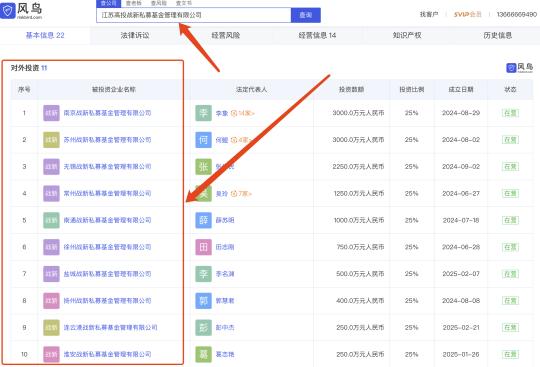540x367 pixels.
Task: Click the 李 avatar in row 7
Action: (204, 274)
